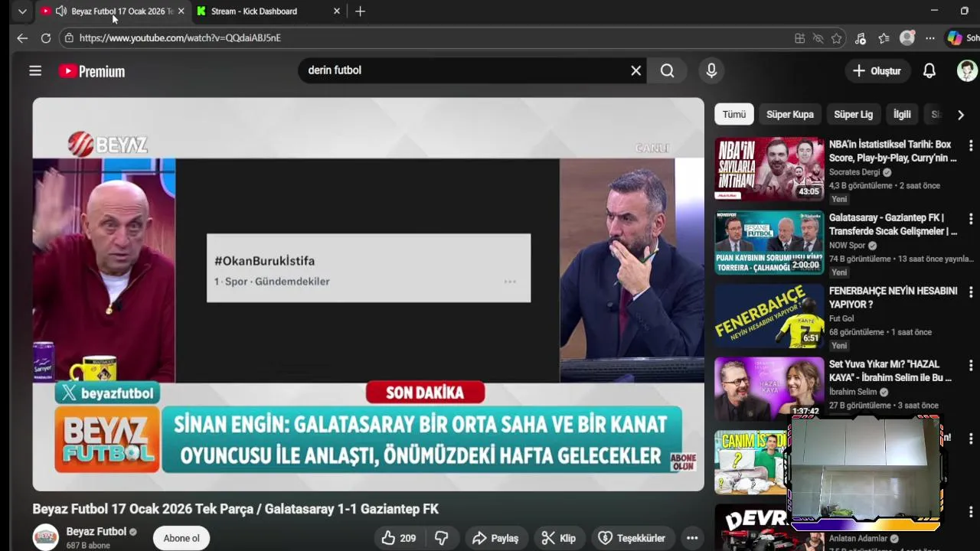
Task: Open the browser Settings and more menu
Action: 929,38
